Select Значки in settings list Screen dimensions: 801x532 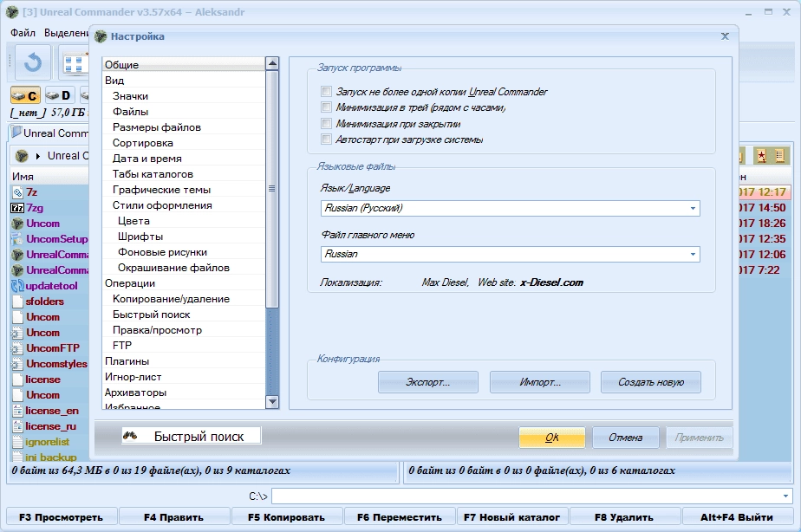pyautogui.click(x=184, y=96)
